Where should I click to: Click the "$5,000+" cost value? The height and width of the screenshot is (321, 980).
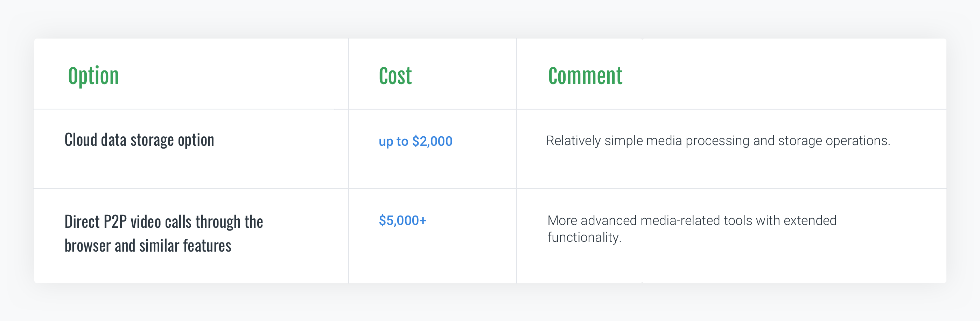402,220
